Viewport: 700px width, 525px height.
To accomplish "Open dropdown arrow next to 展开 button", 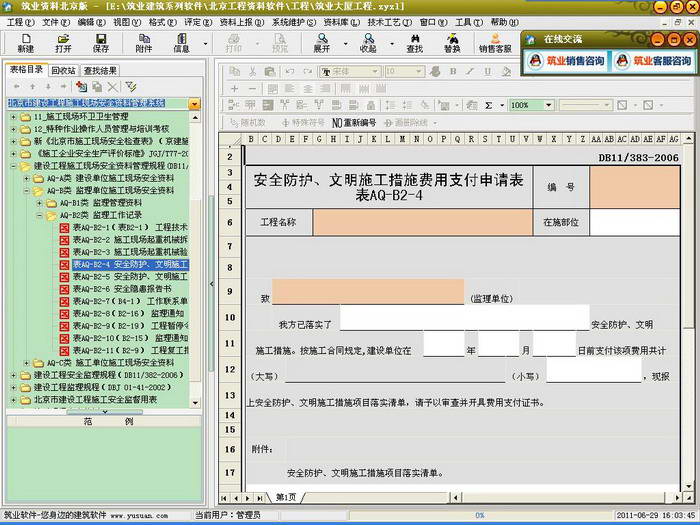I will tap(345, 44).
